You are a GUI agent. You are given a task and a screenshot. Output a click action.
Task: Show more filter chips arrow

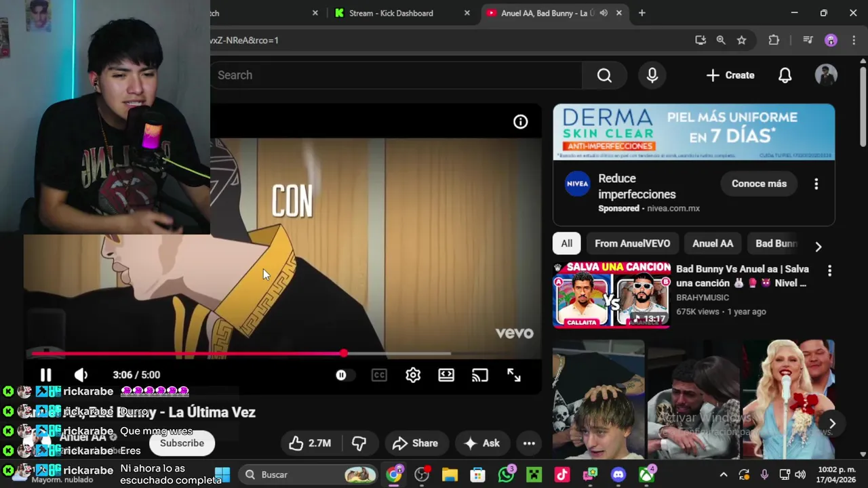point(818,247)
